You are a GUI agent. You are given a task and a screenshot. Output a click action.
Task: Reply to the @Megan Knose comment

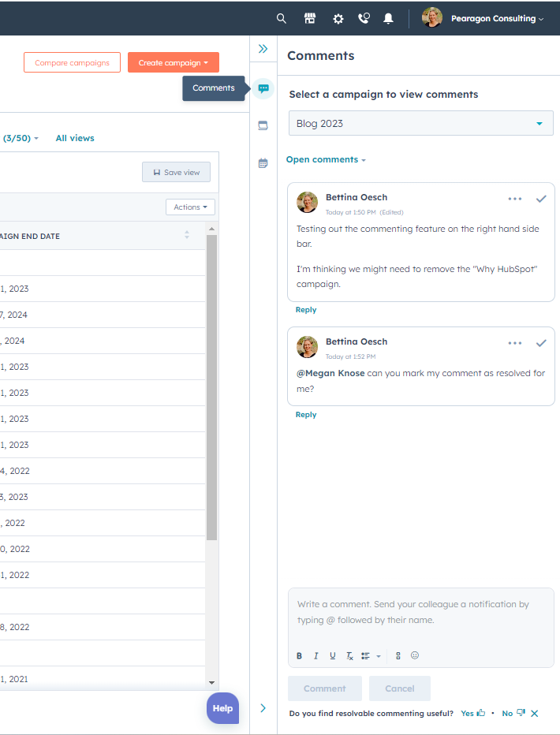click(306, 415)
